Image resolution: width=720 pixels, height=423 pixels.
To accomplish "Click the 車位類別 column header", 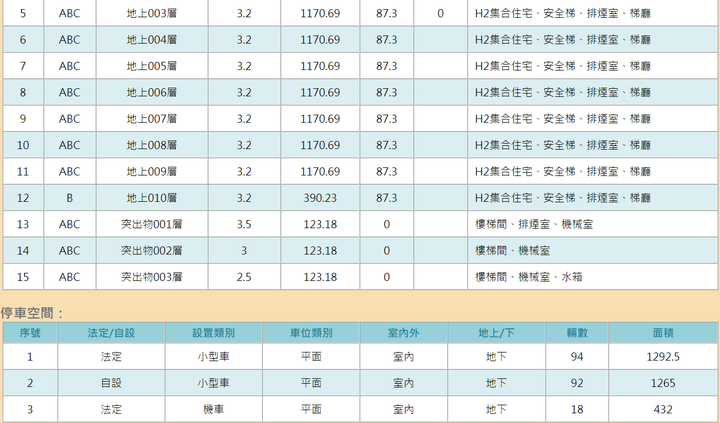I will tap(311, 333).
